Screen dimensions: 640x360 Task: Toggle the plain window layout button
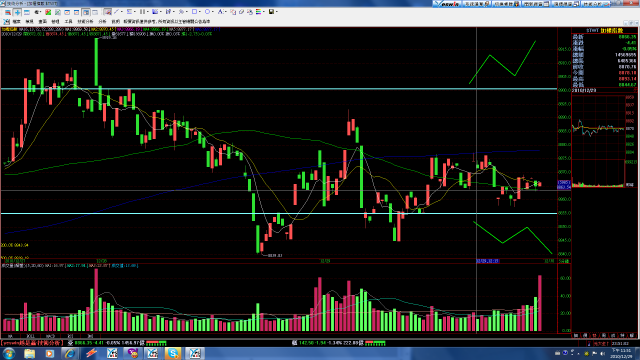(95, 12)
